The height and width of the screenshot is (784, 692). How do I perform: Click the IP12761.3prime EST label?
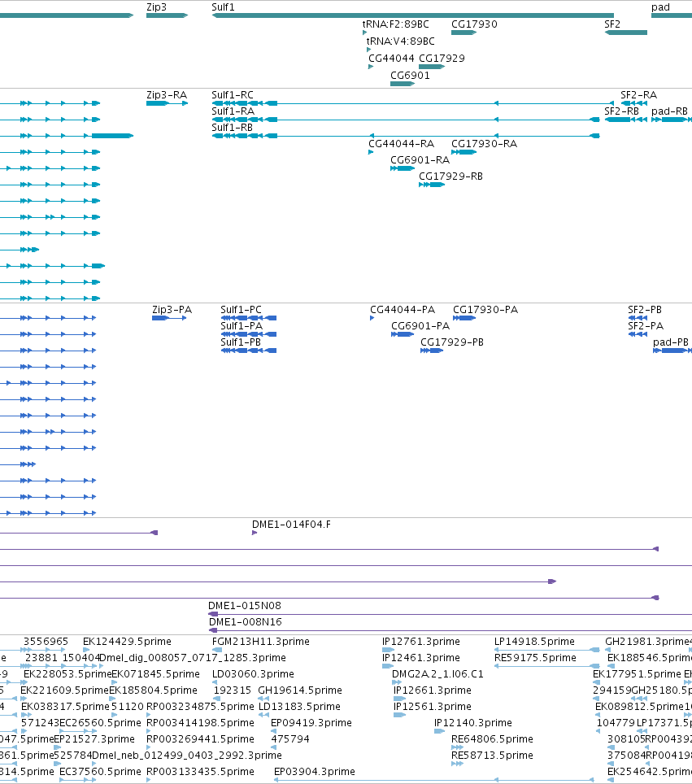[x=421, y=641]
